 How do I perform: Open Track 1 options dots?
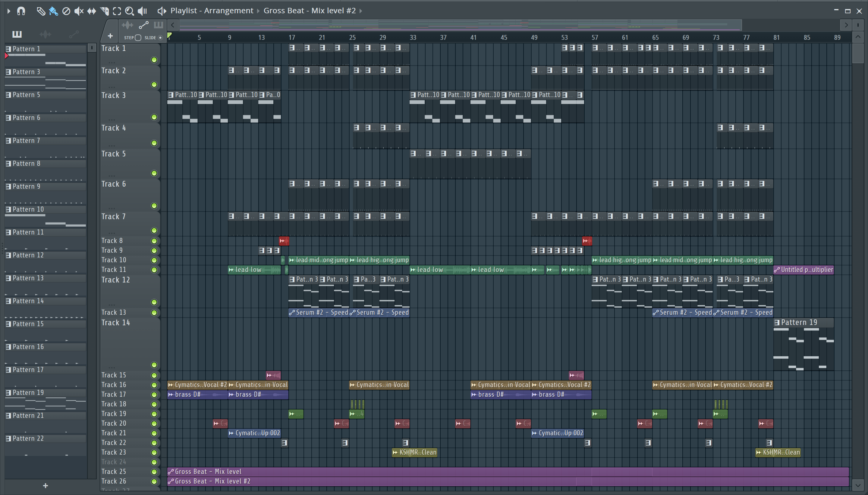112,62
